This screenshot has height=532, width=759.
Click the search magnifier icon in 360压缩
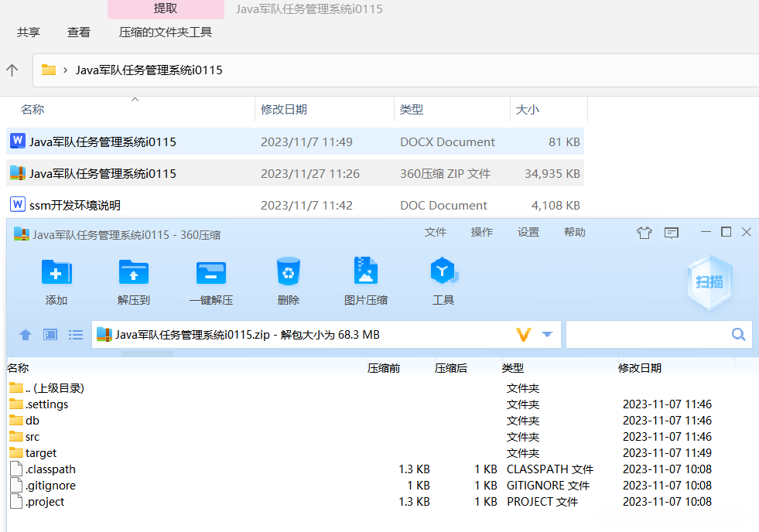[x=738, y=334]
